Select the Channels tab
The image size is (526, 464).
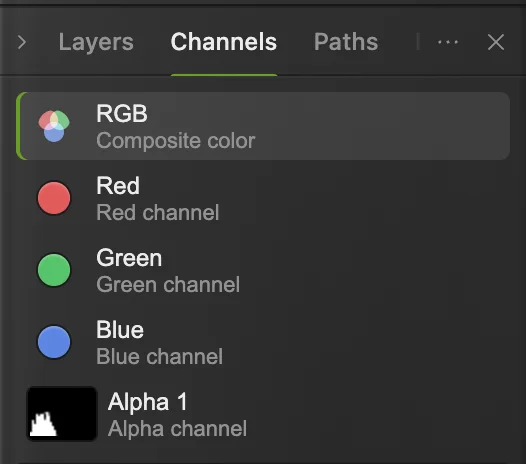tap(224, 42)
